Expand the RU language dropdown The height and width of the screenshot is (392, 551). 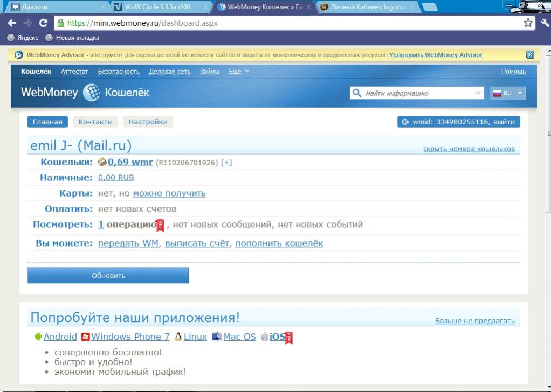520,93
